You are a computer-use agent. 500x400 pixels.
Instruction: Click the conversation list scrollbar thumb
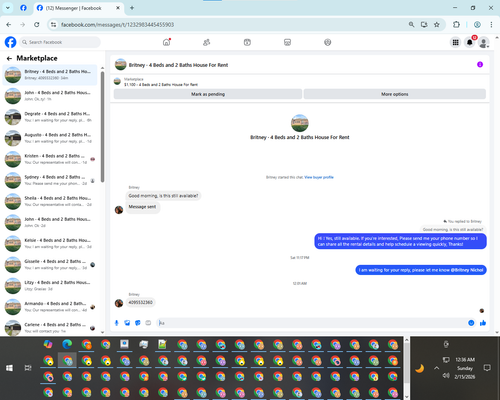pos(102,127)
